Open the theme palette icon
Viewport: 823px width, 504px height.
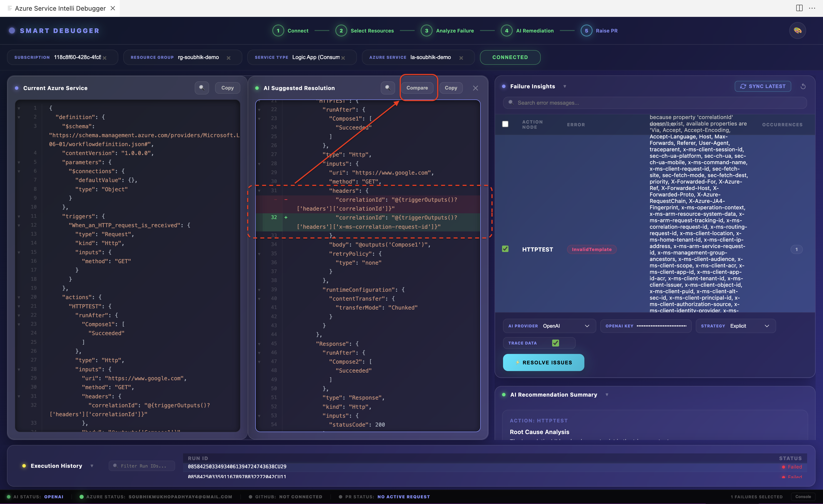click(797, 31)
